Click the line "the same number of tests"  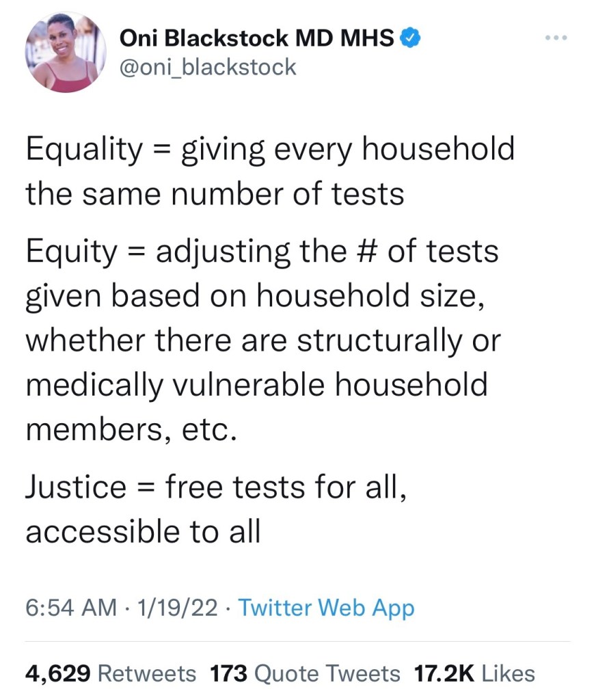(x=215, y=194)
